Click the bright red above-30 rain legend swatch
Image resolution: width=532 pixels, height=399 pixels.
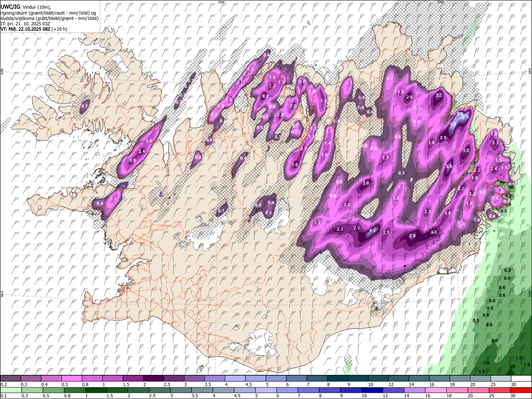[522, 390]
